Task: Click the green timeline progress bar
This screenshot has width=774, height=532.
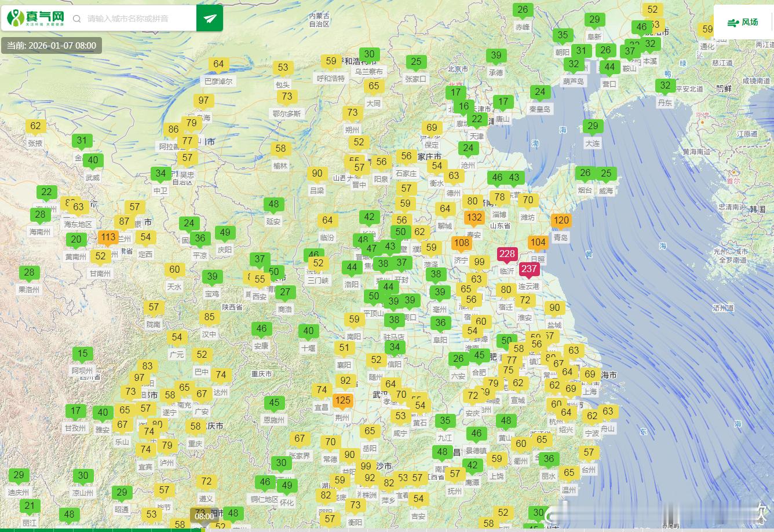Action: coord(101,529)
